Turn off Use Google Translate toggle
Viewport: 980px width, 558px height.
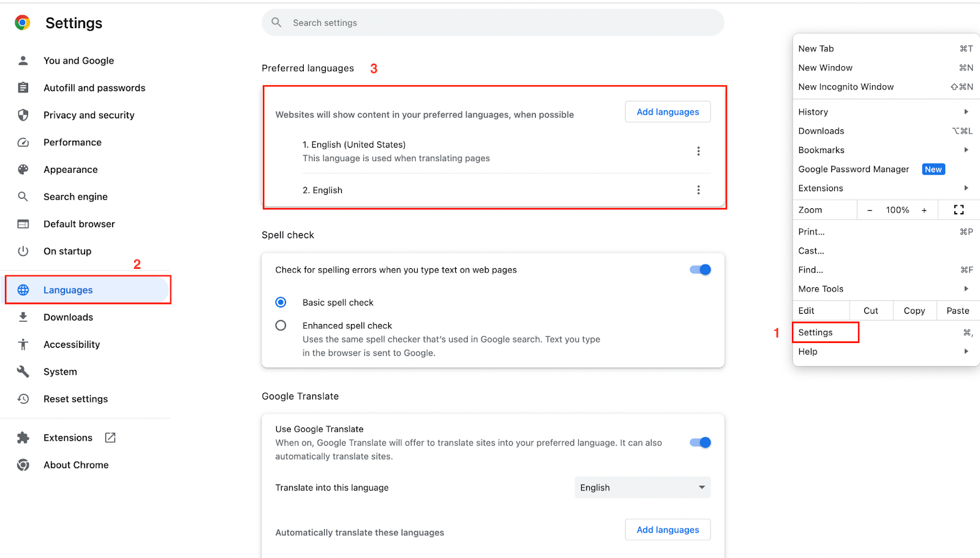click(700, 443)
